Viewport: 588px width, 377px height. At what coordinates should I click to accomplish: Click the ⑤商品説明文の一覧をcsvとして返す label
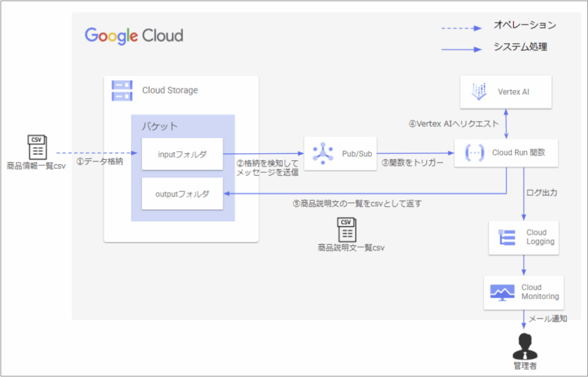click(357, 204)
